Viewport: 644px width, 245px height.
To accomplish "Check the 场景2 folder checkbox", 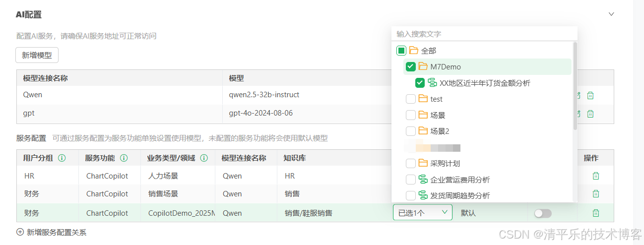I will pyautogui.click(x=411, y=131).
